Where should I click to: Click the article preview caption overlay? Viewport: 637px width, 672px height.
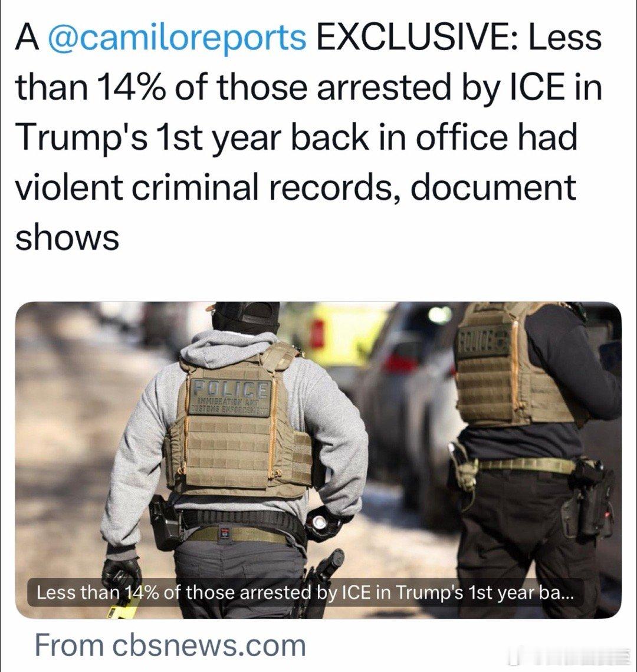pyautogui.click(x=306, y=593)
